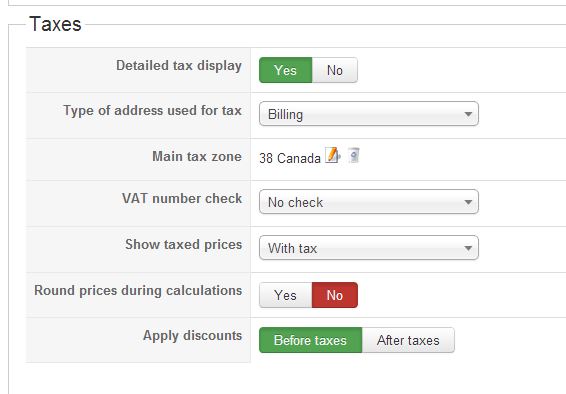566x394 pixels.
Task: Click the arrow on the Billing dropdown
Action: [x=468, y=114]
